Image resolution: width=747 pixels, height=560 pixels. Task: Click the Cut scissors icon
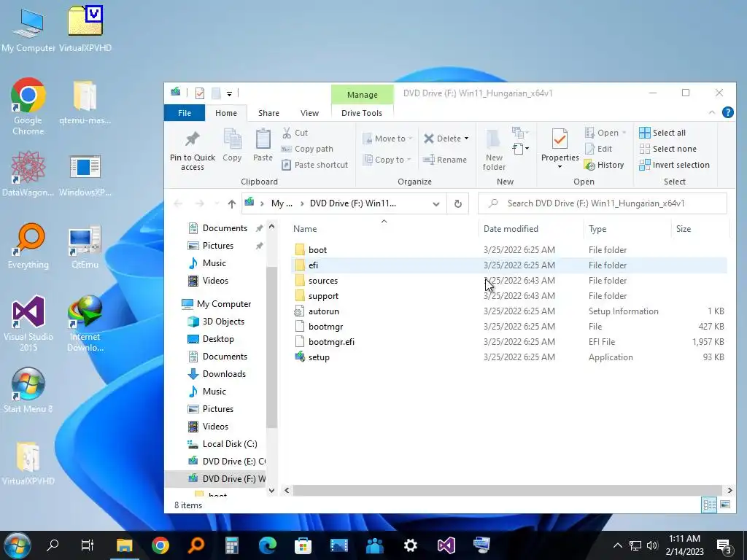click(287, 133)
